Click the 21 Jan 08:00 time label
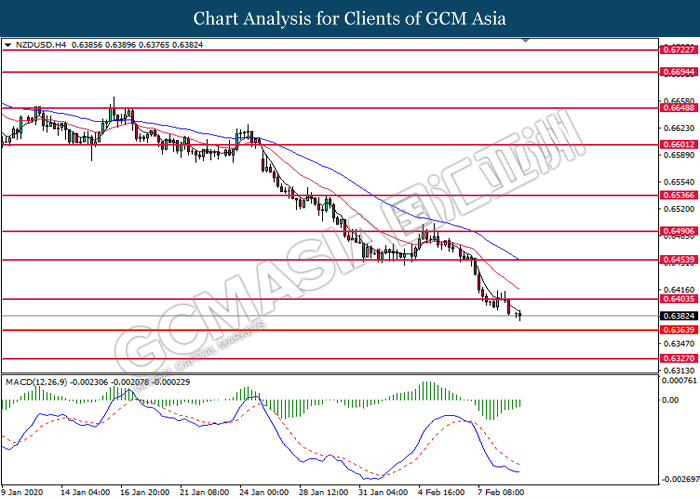The width and height of the screenshot is (700, 500). [204, 492]
